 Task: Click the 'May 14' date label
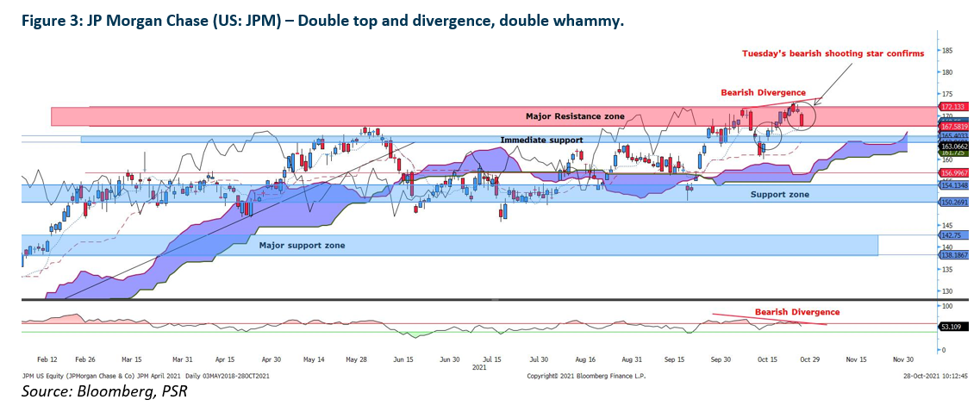tap(314, 360)
